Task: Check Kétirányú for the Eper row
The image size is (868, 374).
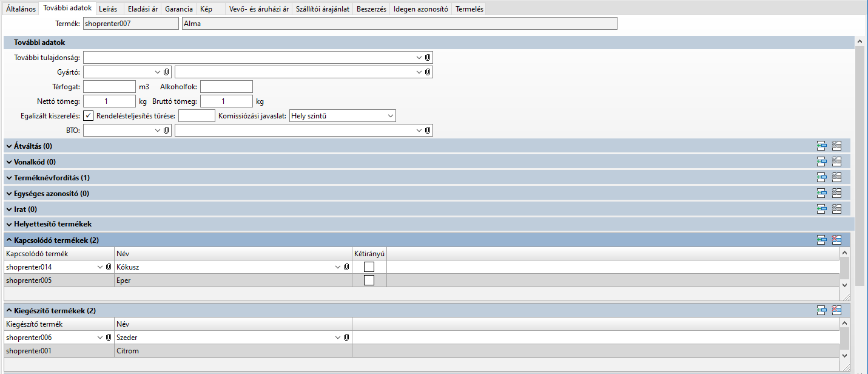Action: [369, 280]
